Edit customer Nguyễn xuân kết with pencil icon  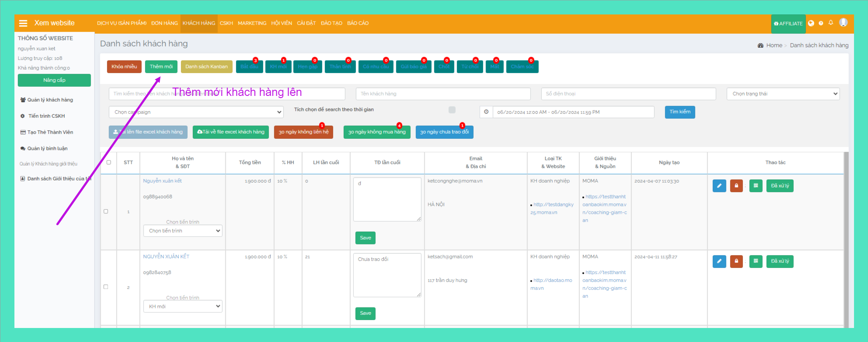tap(719, 186)
